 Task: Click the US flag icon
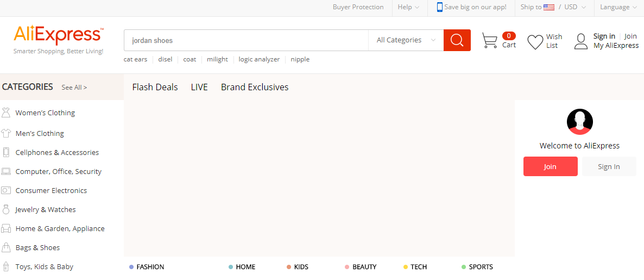(549, 7)
